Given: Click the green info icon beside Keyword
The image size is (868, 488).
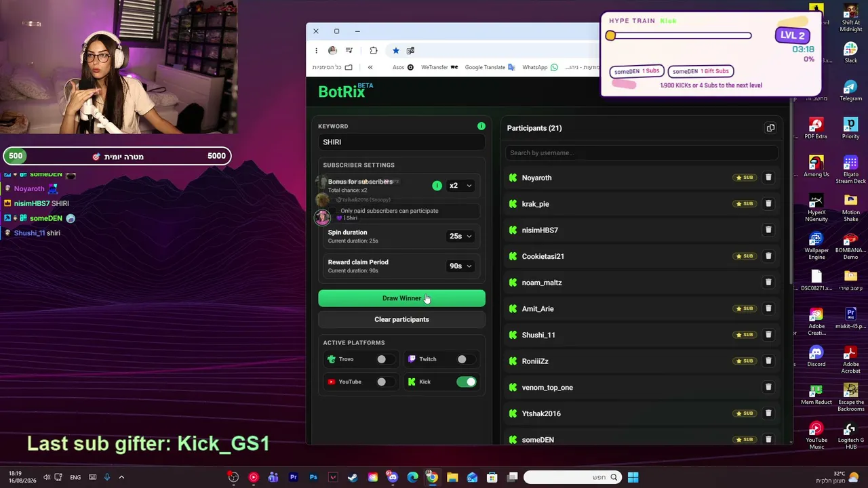Looking at the screenshot, I should [x=481, y=126].
